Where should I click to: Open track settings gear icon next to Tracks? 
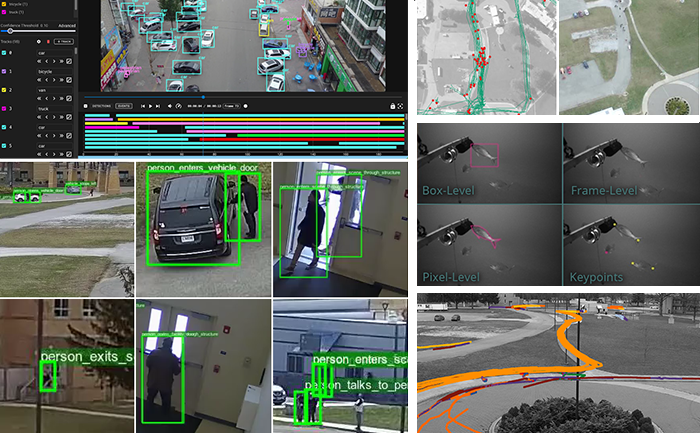(38, 42)
